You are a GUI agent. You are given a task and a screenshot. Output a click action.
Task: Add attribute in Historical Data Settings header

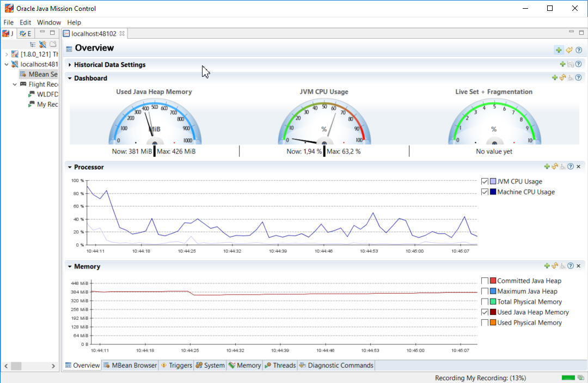tap(562, 64)
